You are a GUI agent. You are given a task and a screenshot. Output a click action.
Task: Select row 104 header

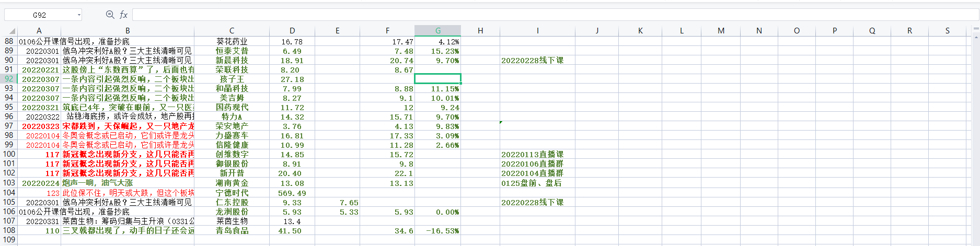[x=9, y=193]
